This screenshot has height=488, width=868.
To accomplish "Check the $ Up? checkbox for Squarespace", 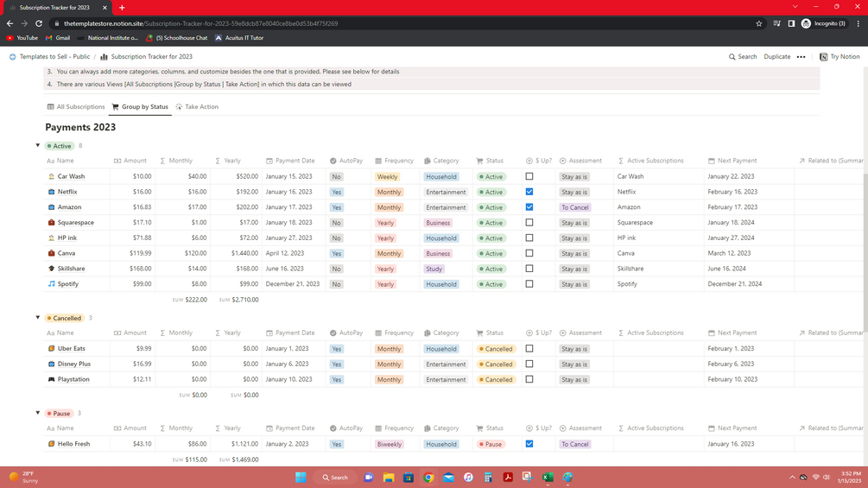I will click(529, 223).
